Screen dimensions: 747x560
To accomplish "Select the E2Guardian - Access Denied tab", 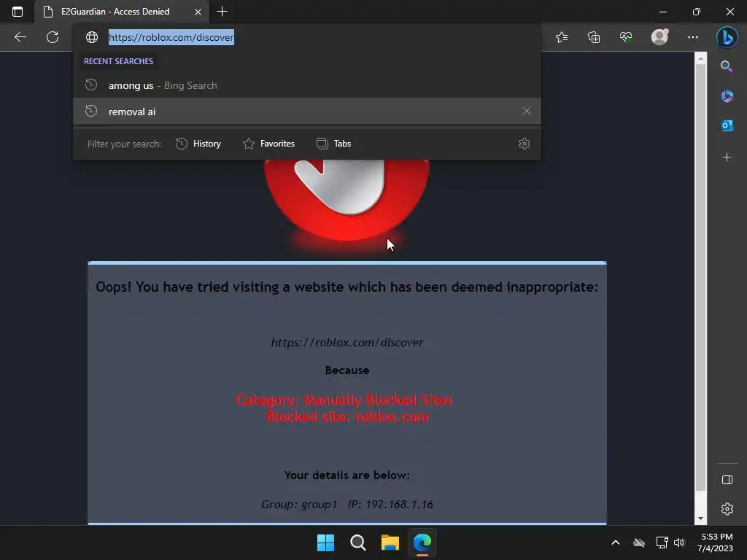I will (122, 12).
